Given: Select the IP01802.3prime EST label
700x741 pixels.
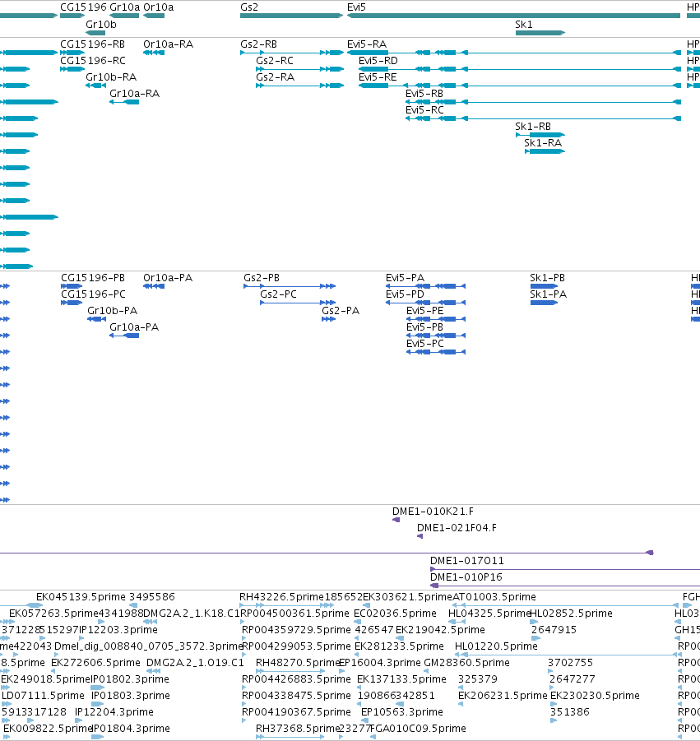Looking at the screenshot, I should pyautogui.click(x=130, y=679).
